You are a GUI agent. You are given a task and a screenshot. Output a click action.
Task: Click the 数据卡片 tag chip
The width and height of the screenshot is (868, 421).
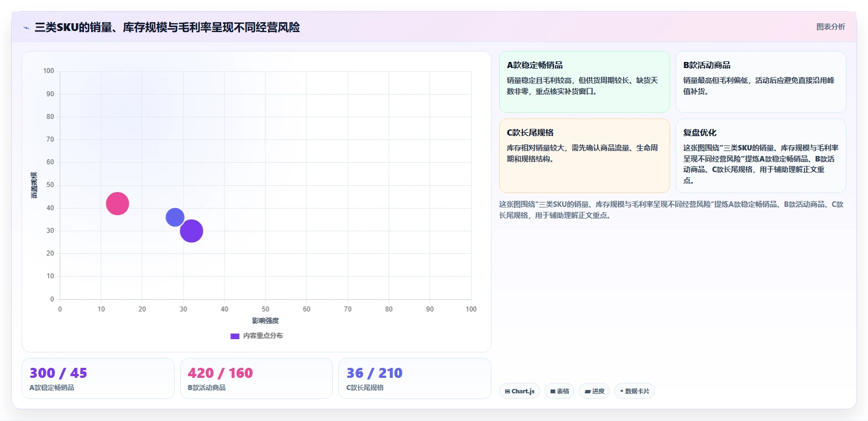point(635,391)
